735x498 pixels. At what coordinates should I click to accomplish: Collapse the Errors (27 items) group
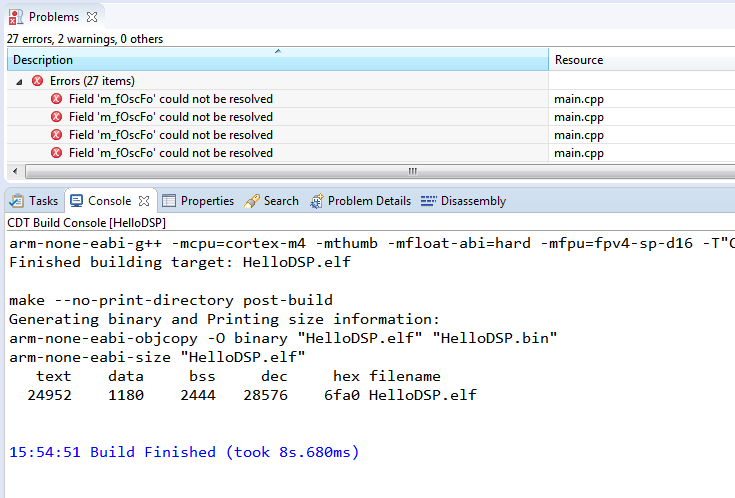pos(20,81)
